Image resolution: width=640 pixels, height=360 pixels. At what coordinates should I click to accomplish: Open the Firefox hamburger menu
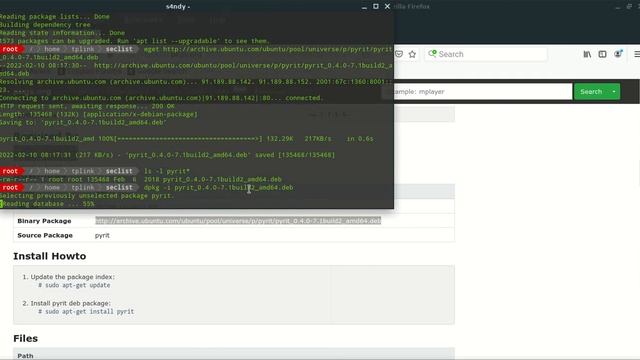[637, 54]
